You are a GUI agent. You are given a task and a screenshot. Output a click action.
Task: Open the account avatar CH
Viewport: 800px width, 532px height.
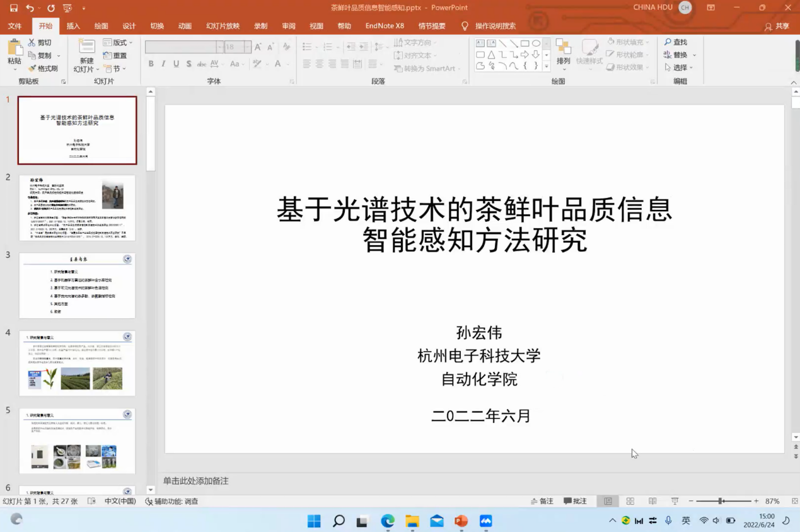point(685,8)
